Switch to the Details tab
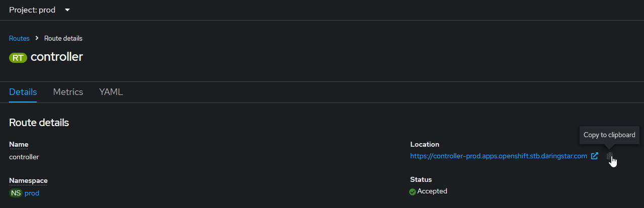Image resolution: width=644 pixels, height=208 pixels. 23,92
